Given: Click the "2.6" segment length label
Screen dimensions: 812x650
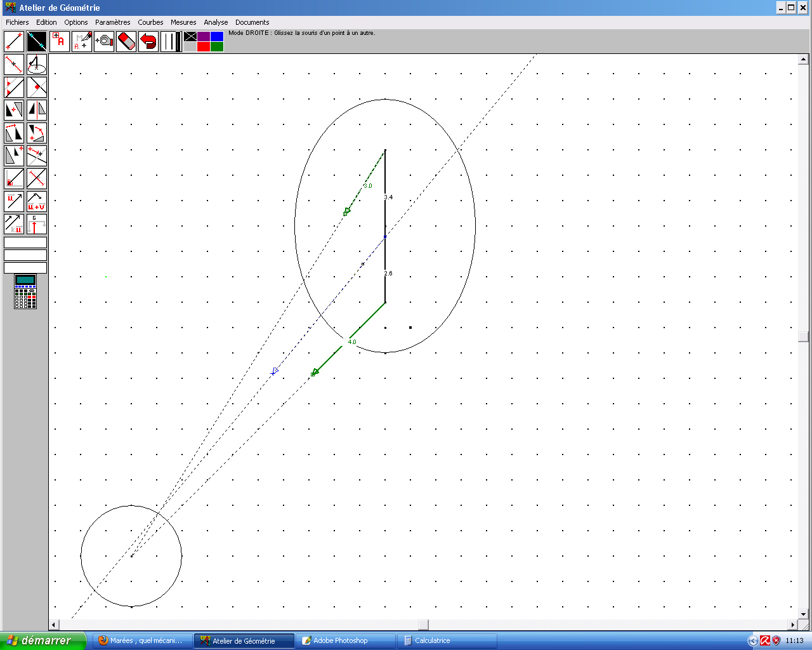Looking at the screenshot, I should tap(388, 274).
